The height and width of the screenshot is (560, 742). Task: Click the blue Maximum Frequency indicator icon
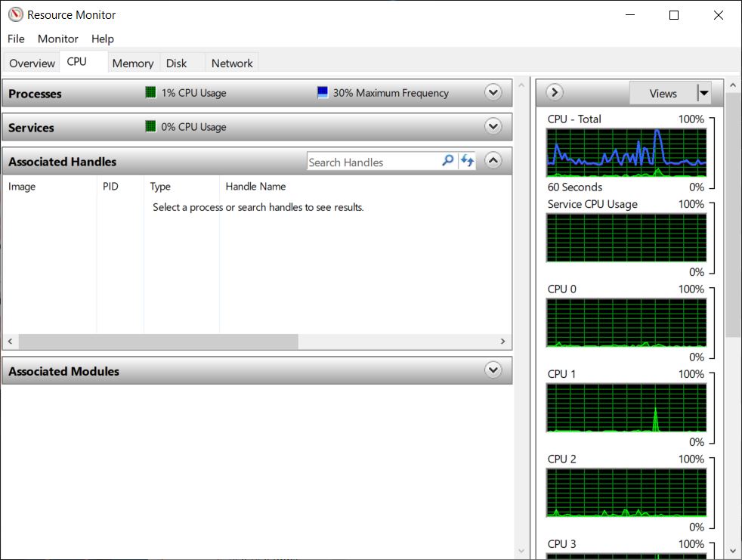click(323, 93)
